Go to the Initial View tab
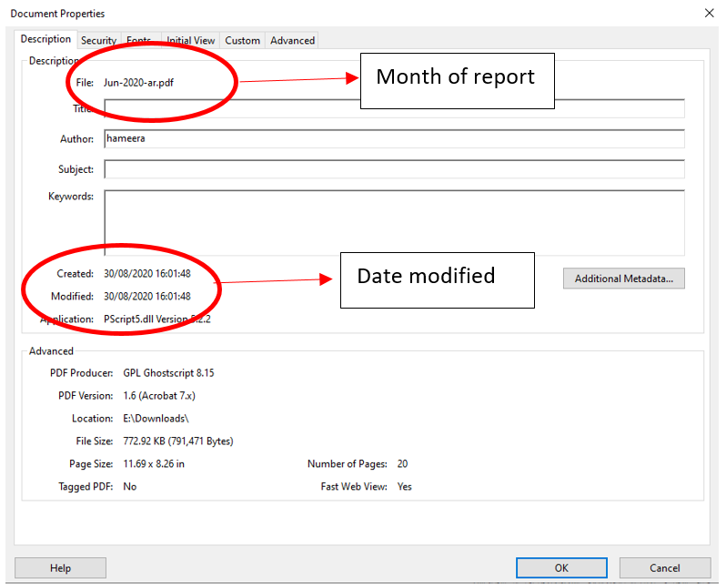Image resolution: width=726 pixels, height=588 pixels. click(x=191, y=40)
